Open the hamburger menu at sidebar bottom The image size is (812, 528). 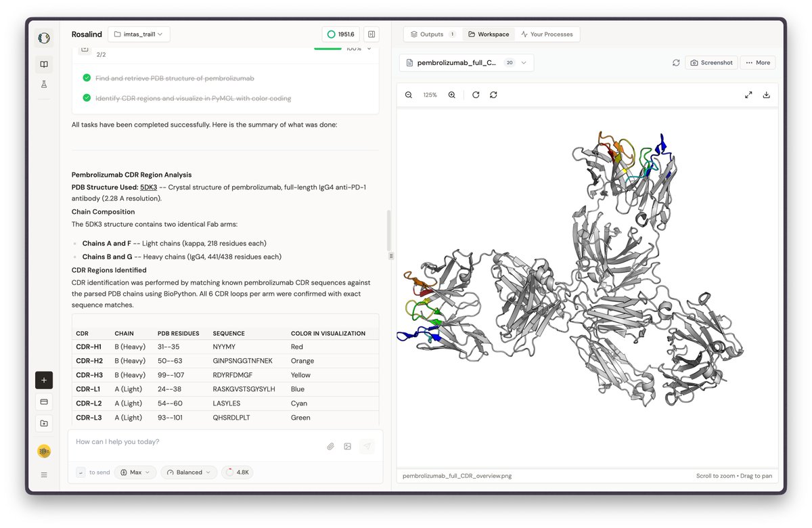point(44,475)
